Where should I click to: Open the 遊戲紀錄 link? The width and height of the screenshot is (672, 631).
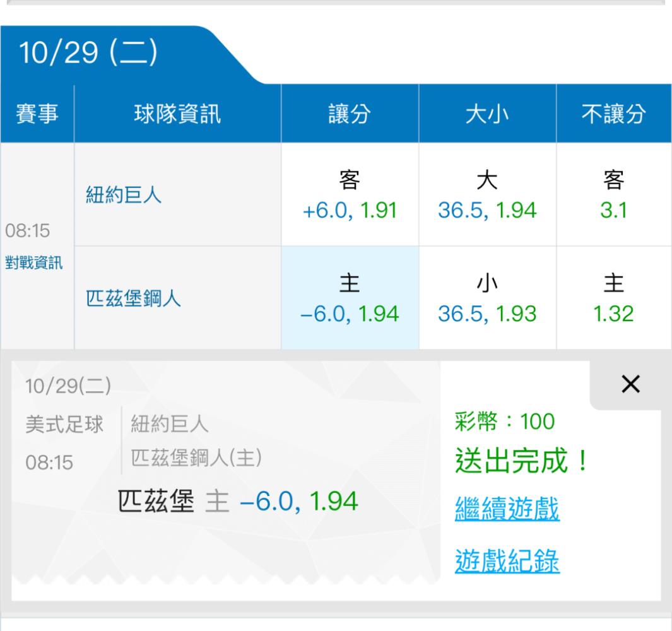[x=507, y=561]
